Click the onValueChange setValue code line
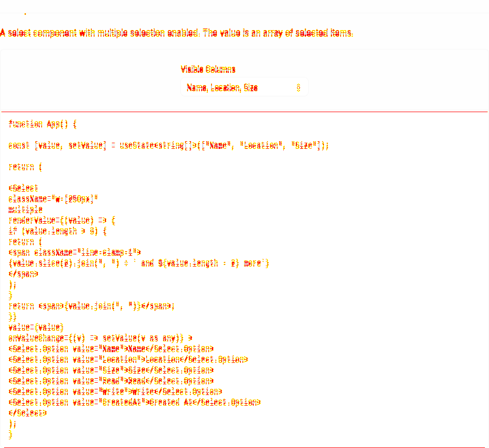 coord(100,338)
